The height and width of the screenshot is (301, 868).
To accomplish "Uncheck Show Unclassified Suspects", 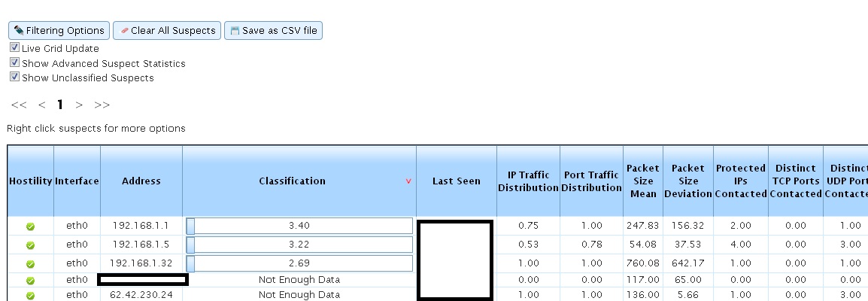I will 14,78.
